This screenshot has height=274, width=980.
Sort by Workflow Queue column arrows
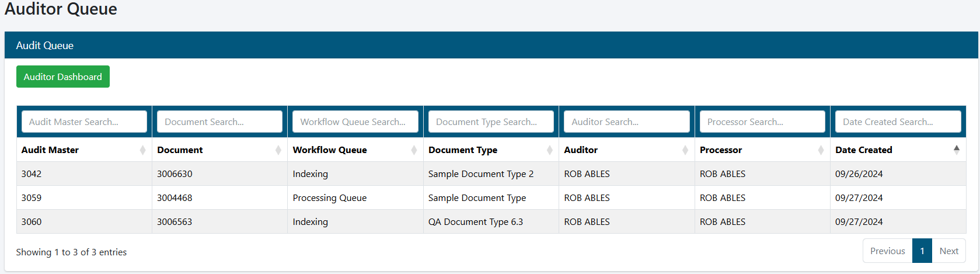tap(414, 150)
